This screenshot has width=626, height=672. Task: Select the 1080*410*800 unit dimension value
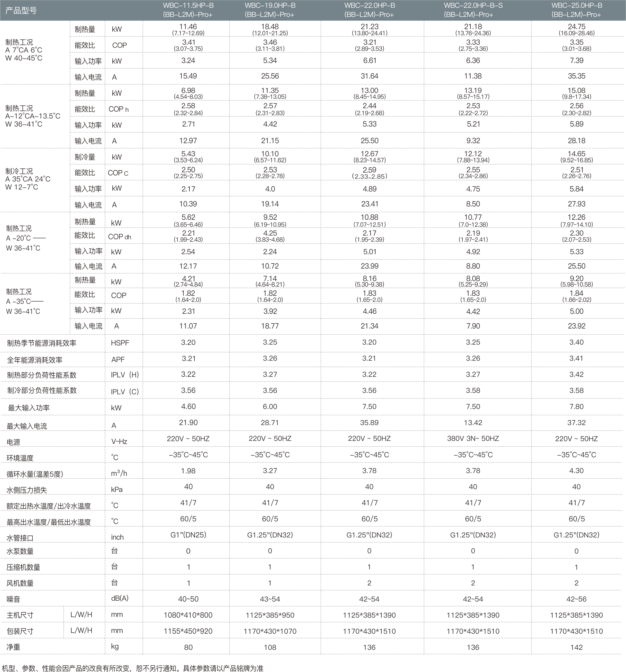[188, 615]
